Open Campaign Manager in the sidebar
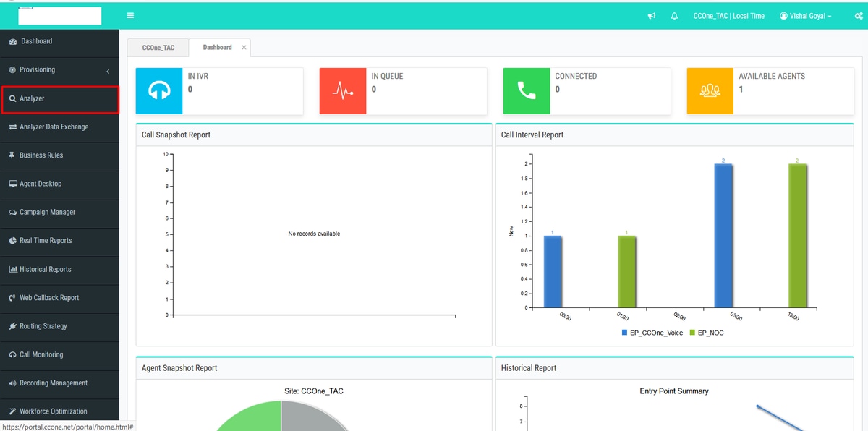This screenshot has height=431, width=868. (59, 213)
